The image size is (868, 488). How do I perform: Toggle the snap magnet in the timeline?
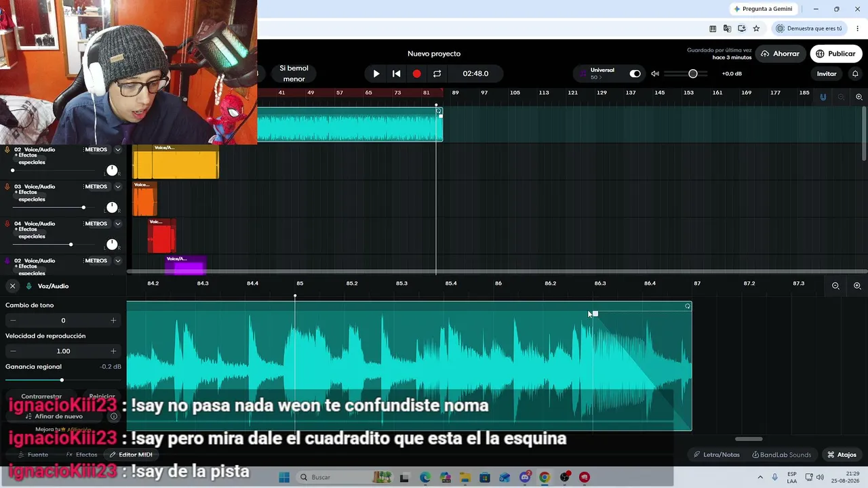pos(823,97)
